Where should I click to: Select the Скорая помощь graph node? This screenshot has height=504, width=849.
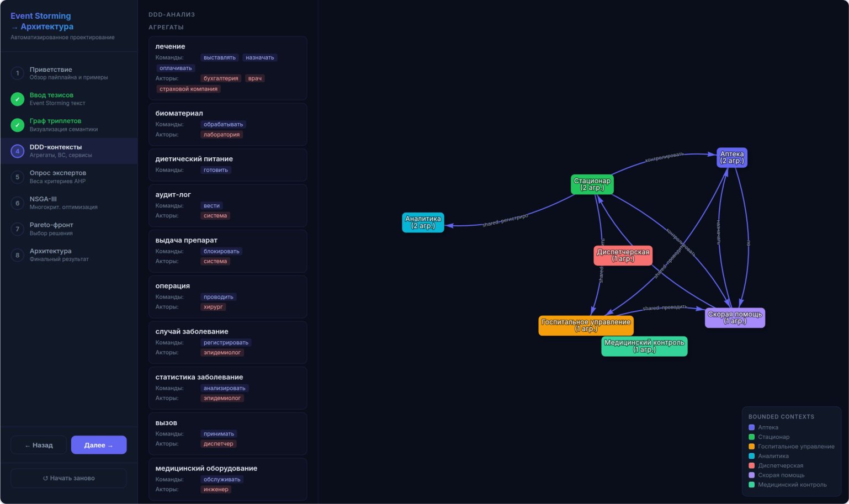click(x=735, y=317)
